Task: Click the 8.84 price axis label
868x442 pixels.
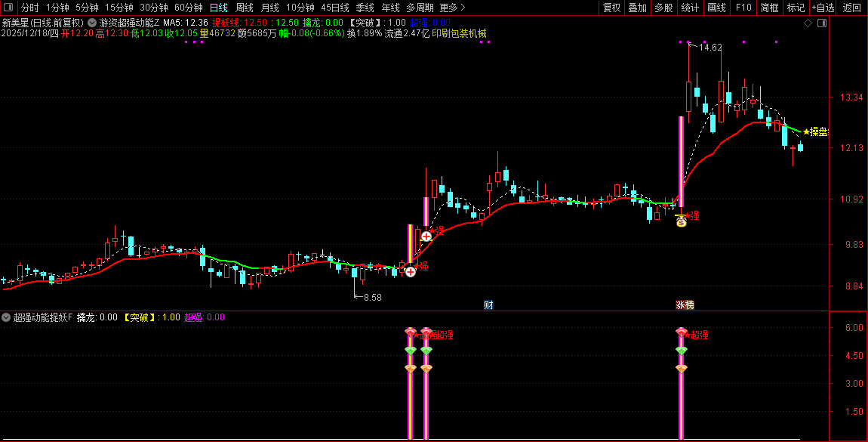Action: tap(854, 286)
